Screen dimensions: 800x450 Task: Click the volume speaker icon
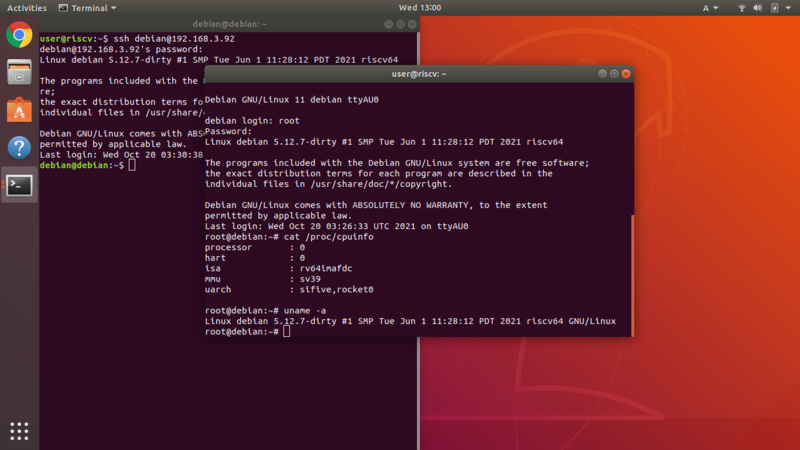758,8
